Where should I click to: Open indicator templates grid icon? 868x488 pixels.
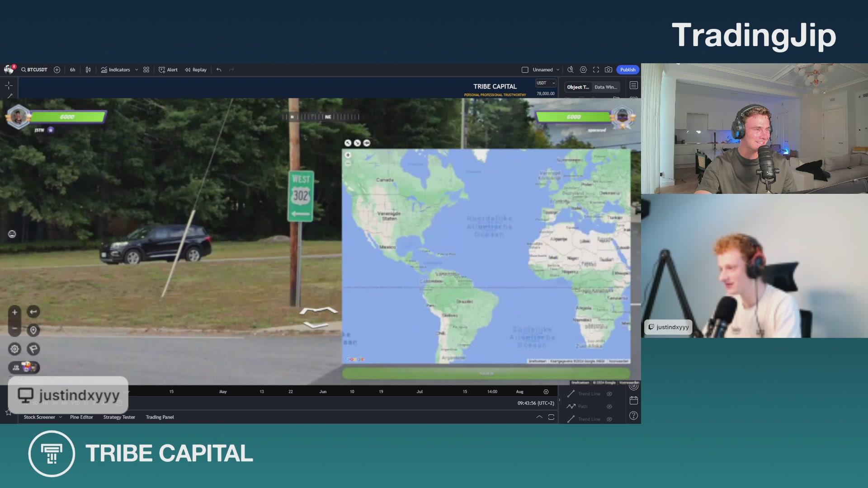(x=146, y=70)
